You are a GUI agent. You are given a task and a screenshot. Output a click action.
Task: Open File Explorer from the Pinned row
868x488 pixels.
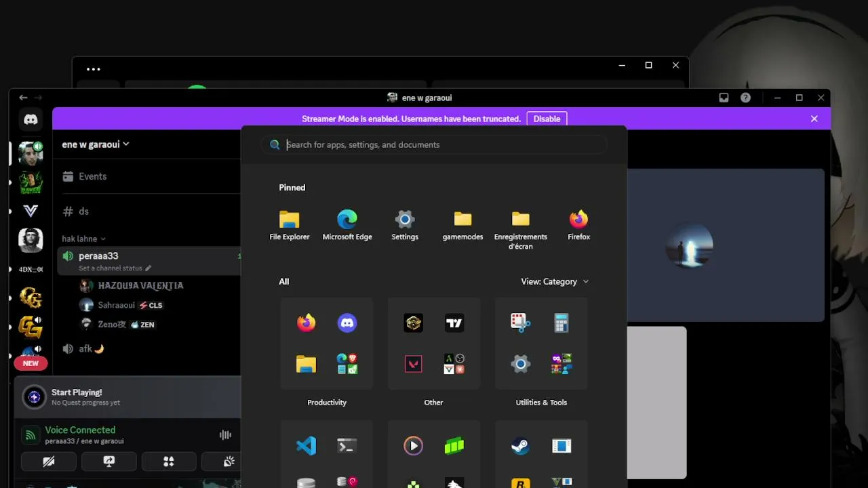(x=290, y=226)
